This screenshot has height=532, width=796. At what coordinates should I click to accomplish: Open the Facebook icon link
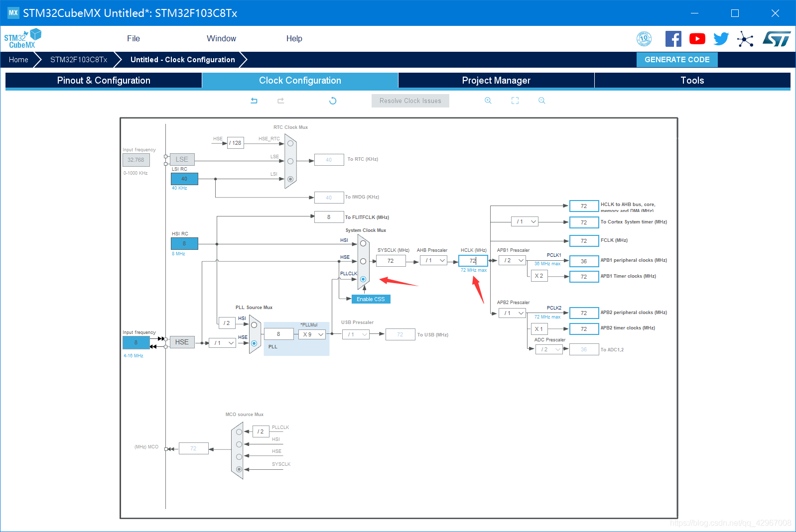(x=673, y=39)
